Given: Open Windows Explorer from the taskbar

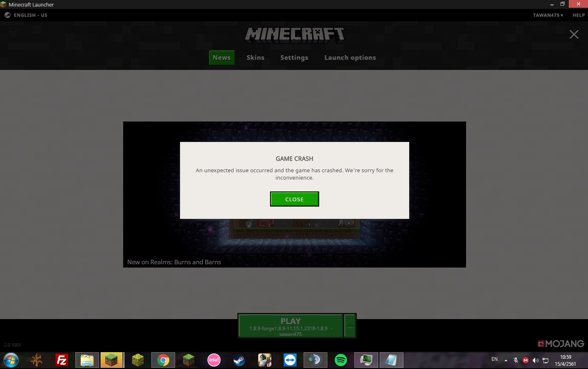Looking at the screenshot, I should 87,360.
